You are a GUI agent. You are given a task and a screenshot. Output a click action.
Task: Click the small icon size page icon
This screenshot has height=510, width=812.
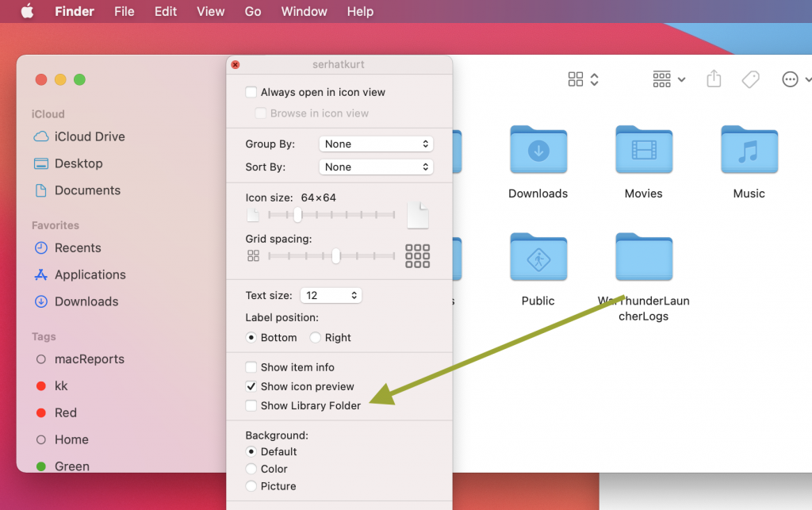[253, 214]
